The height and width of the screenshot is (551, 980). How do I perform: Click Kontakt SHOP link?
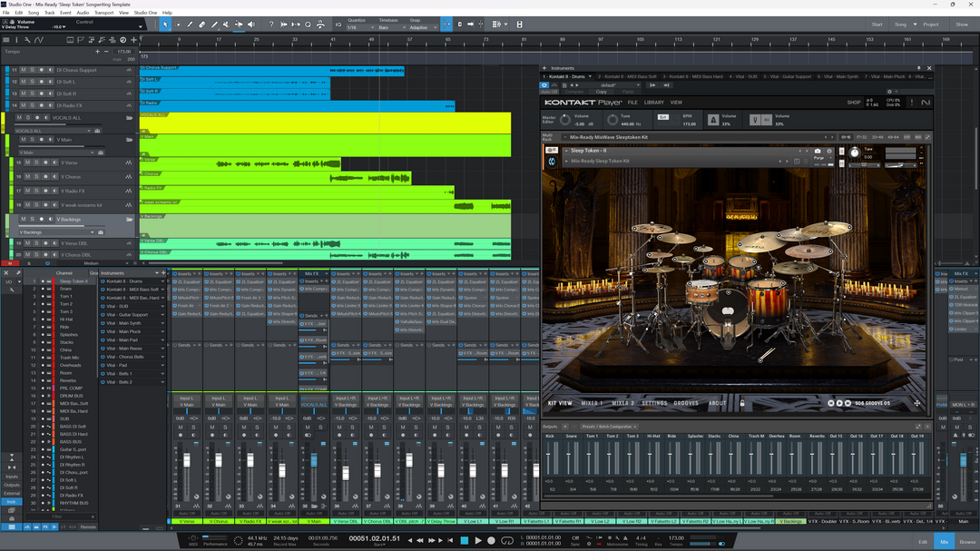853,103
